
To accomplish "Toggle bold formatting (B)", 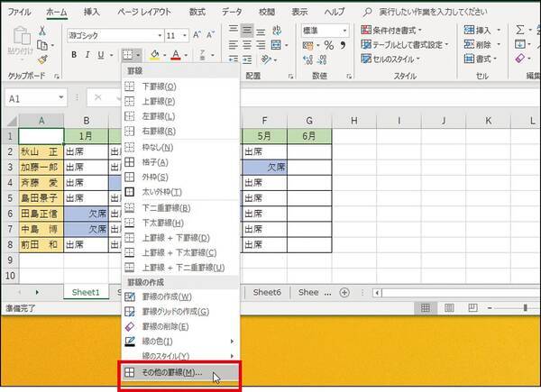I will point(74,55).
